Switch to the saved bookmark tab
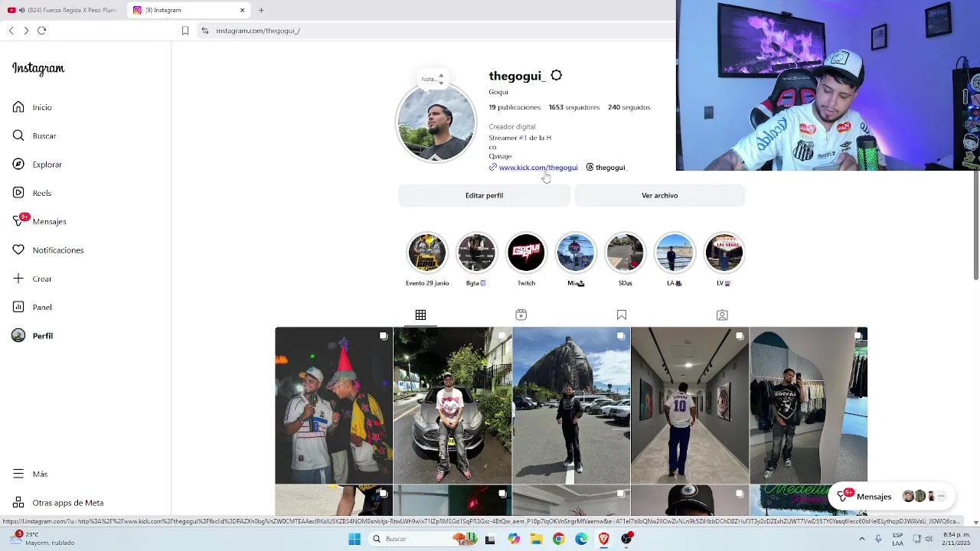This screenshot has width=980, height=551. pyautogui.click(x=622, y=315)
